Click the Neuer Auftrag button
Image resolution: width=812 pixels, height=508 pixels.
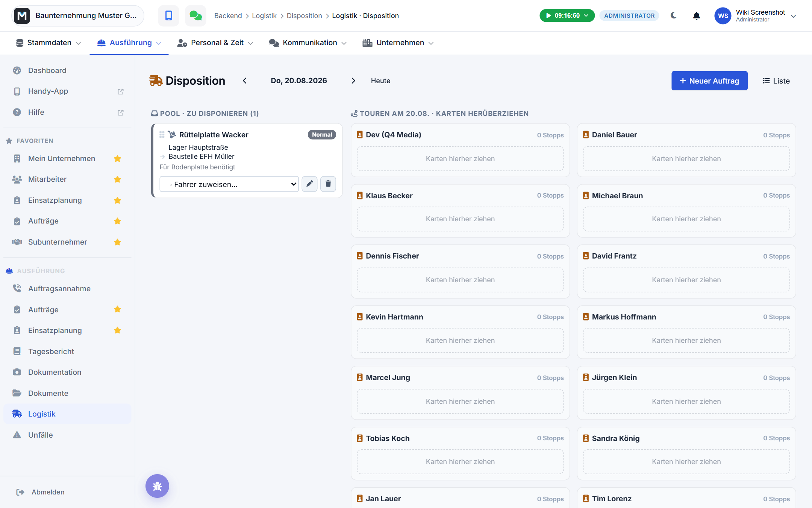point(709,81)
